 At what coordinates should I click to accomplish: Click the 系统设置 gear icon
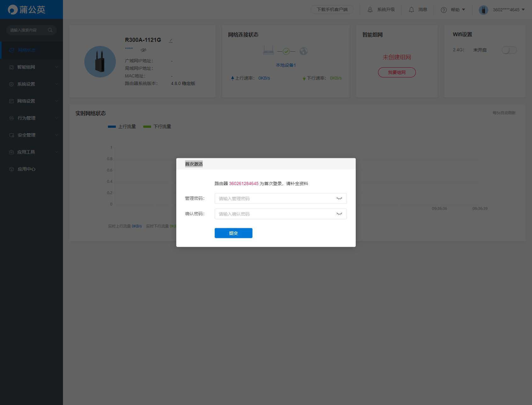tap(11, 84)
